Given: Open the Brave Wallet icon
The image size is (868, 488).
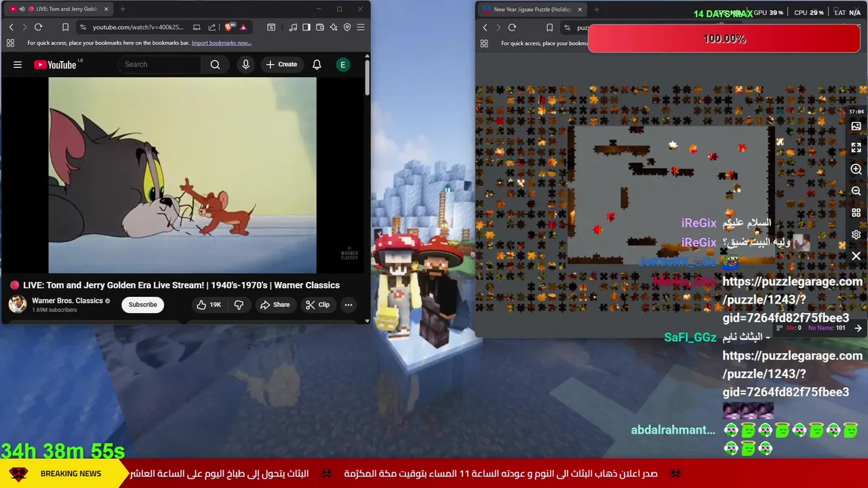Looking at the screenshot, I should [x=320, y=27].
